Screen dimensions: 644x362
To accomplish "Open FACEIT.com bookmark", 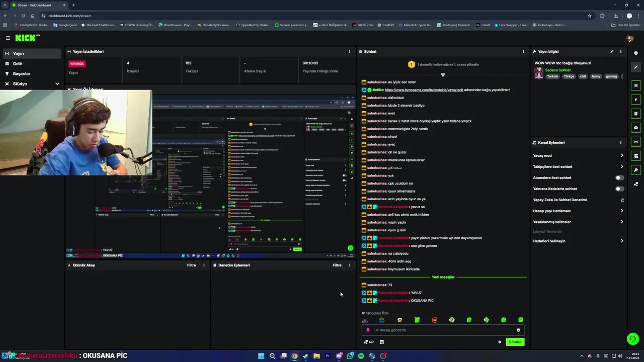I will click(x=362, y=25).
